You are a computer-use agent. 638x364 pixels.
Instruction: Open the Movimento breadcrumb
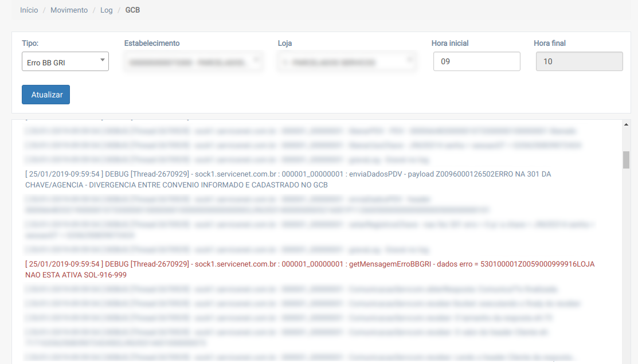[x=69, y=10]
